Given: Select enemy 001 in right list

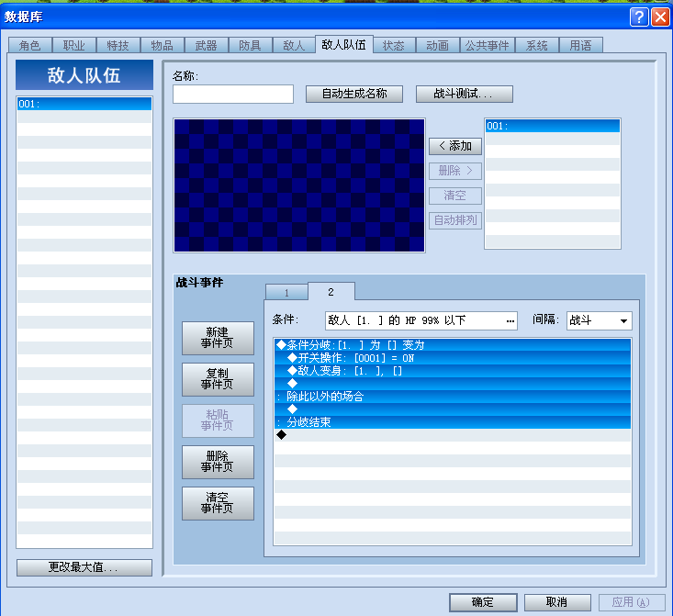Looking at the screenshot, I should click(553, 126).
